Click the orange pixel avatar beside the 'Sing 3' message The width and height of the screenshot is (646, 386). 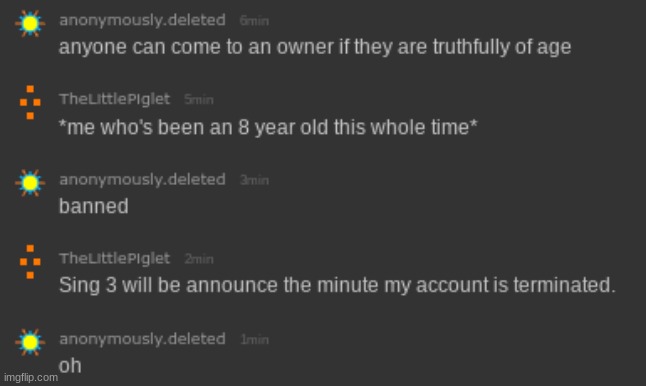point(30,262)
